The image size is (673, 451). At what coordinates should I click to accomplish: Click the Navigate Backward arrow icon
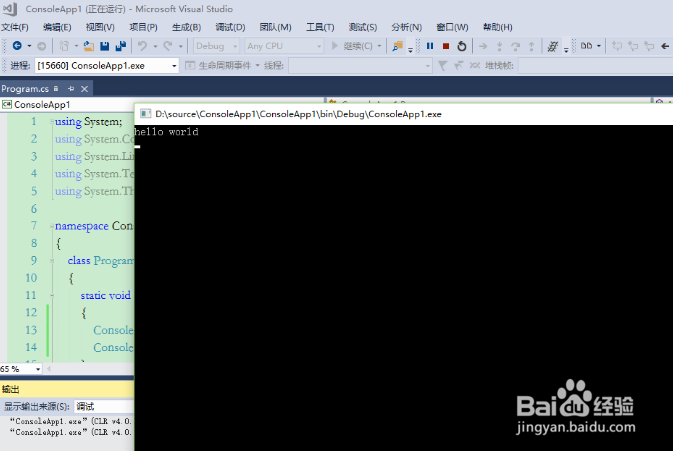[17, 46]
